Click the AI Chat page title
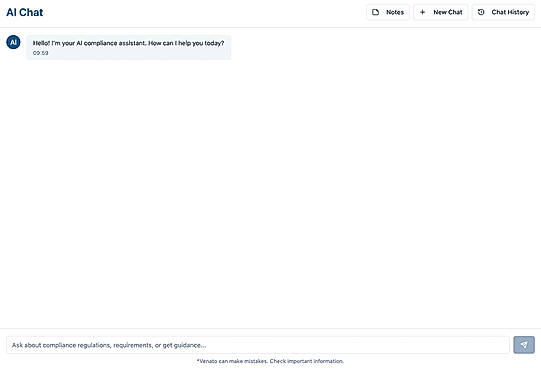The height and width of the screenshot is (368, 541). coord(25,12)
